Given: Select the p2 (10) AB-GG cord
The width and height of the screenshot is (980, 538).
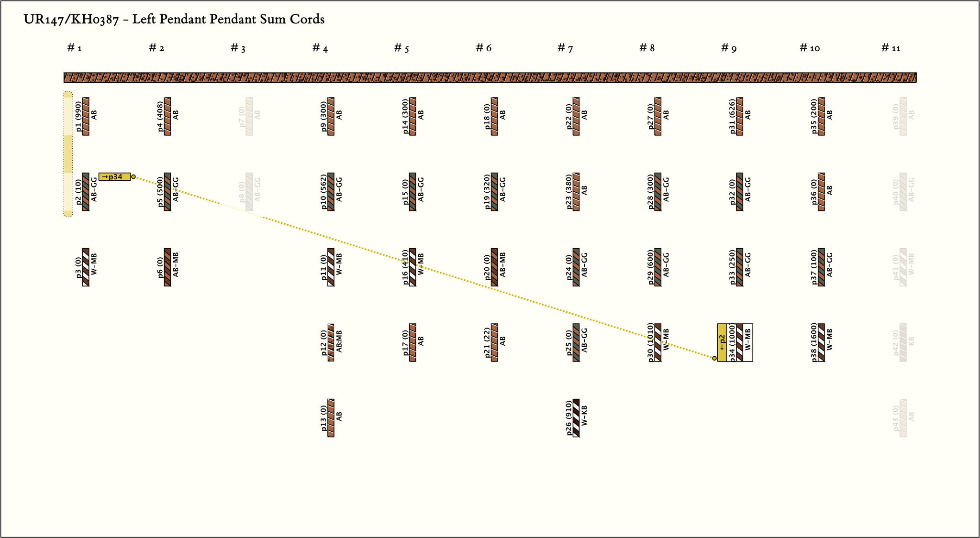Looking at the screenshot, I should (86, 192).
